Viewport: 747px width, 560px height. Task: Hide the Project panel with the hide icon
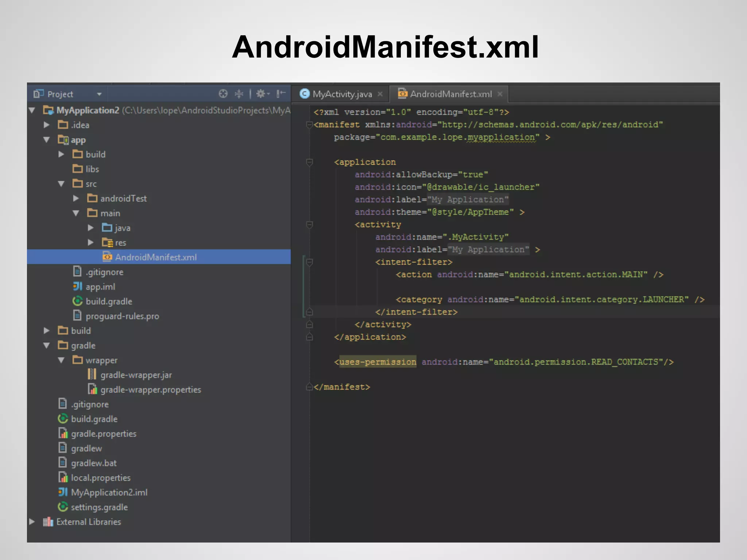pos(280,94)
